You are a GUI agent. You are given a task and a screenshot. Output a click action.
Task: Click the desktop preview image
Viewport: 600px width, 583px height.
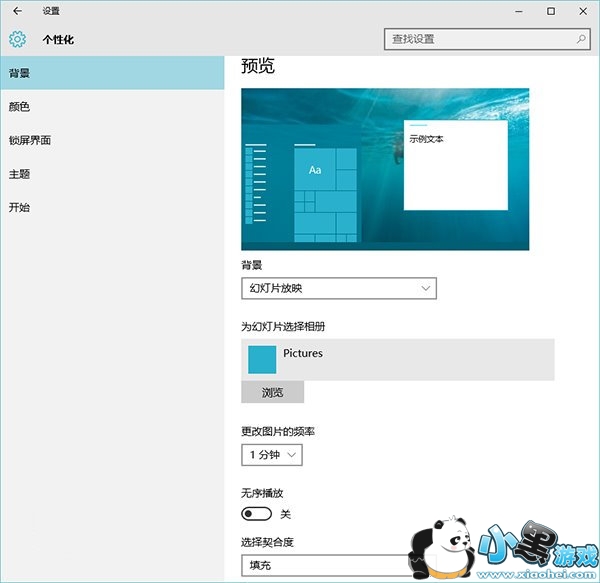[x=385, y=169]
